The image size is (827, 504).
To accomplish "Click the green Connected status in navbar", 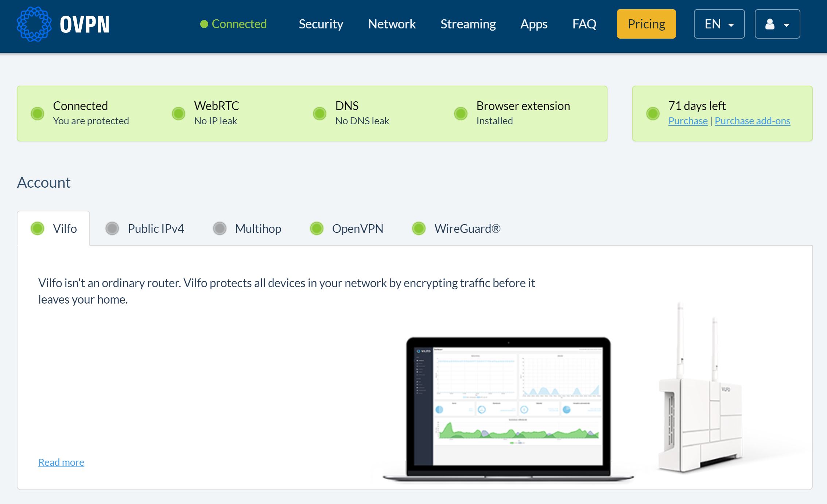I will coord(233,24).
